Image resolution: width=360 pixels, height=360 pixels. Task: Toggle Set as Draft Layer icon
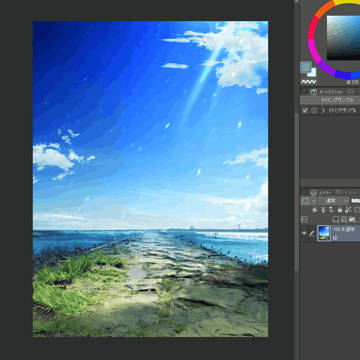click(332, 210)
